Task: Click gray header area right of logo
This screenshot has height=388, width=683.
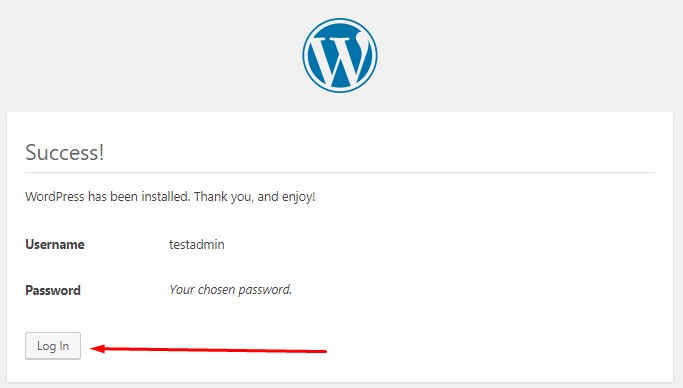Action: [529, 55]
